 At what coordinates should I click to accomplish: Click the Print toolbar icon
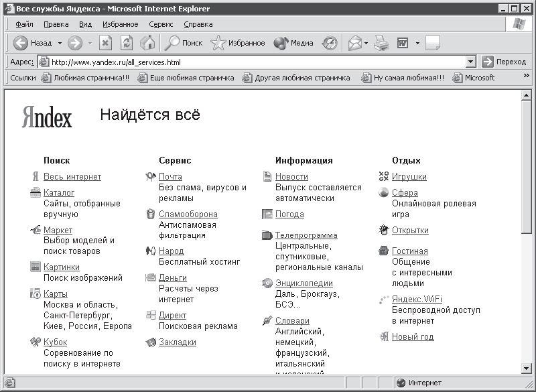381,43
